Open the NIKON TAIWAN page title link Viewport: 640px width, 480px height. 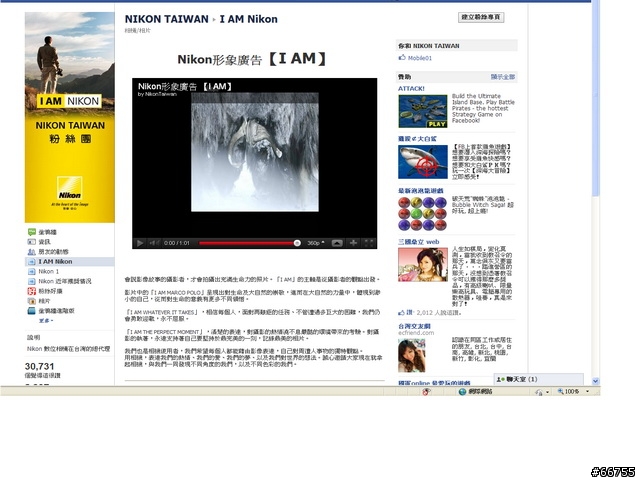(167, 19)
